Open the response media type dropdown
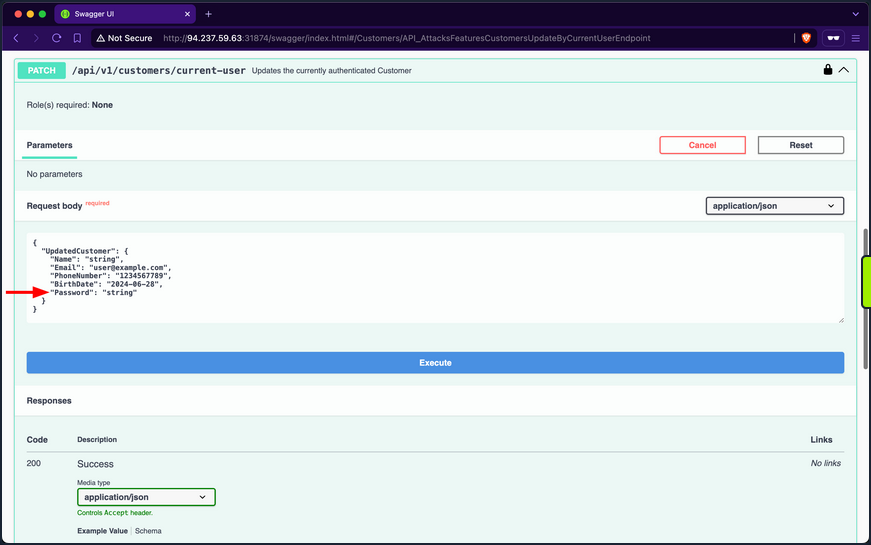The height and width of the screenshot is (545, 871). (146, 496)
